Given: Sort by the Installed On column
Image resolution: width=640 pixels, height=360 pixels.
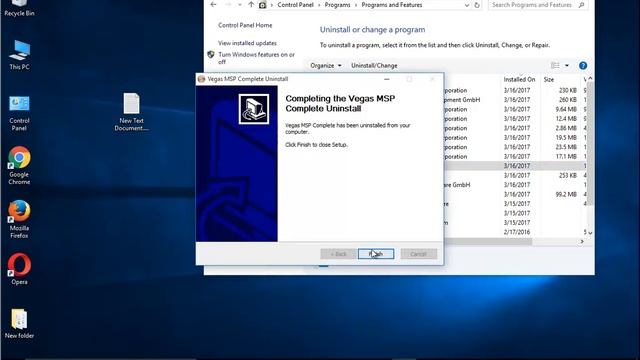Looking at the screenshot, I should coord(519,80).
